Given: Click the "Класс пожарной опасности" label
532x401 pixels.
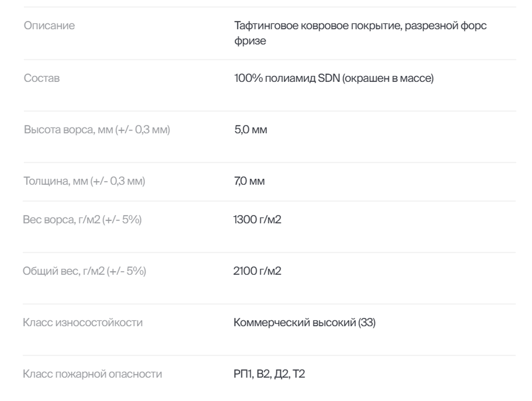Looking at the screenshot, I should point(92,374).
